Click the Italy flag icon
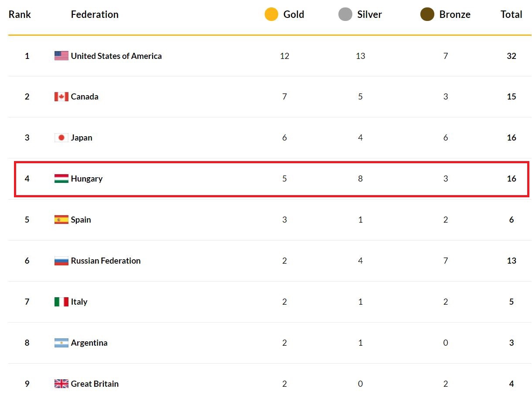 pos(61,302)
